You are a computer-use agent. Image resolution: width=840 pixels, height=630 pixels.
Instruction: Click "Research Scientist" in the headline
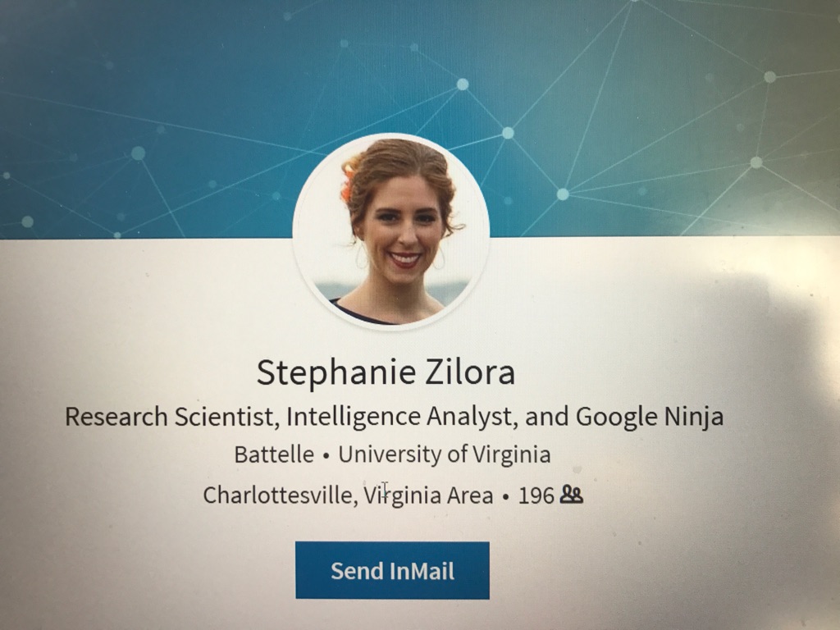coord(169,417)
